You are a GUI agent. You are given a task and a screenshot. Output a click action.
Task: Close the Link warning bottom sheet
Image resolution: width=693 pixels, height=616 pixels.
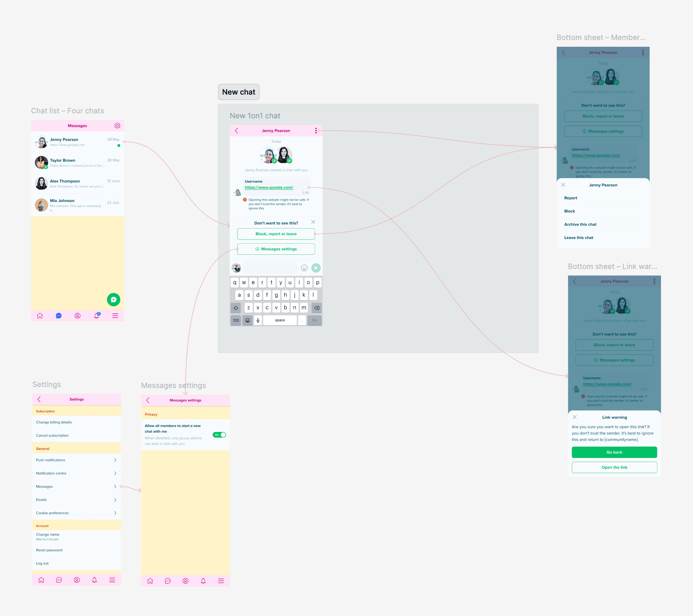pos(575,417)
